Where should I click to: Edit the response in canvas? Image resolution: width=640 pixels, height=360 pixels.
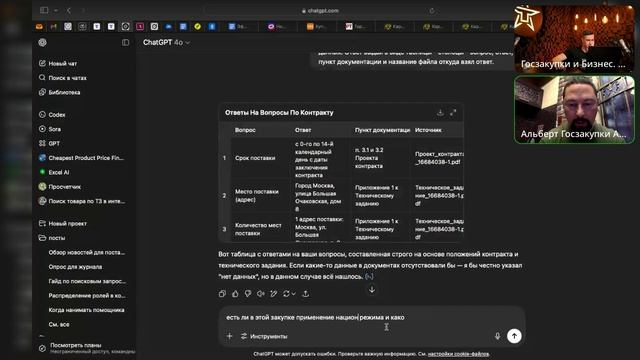tap(273, 293)
